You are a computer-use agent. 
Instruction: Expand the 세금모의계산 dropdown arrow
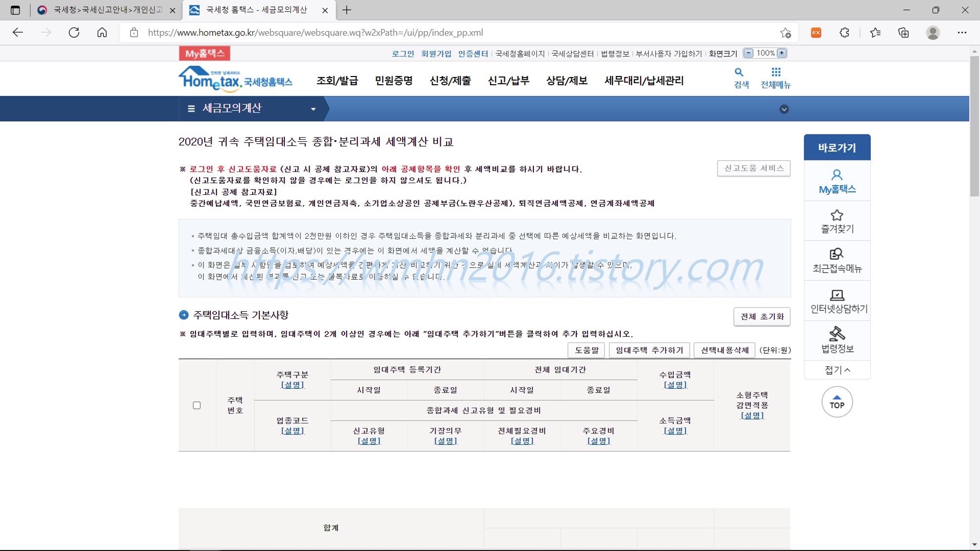tap(313, 109)
